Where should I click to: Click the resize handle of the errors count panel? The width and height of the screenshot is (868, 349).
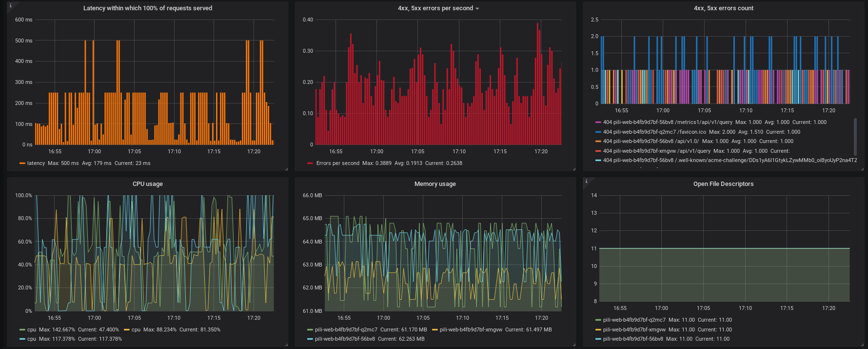pyautogui.click(x=862, y=169)
